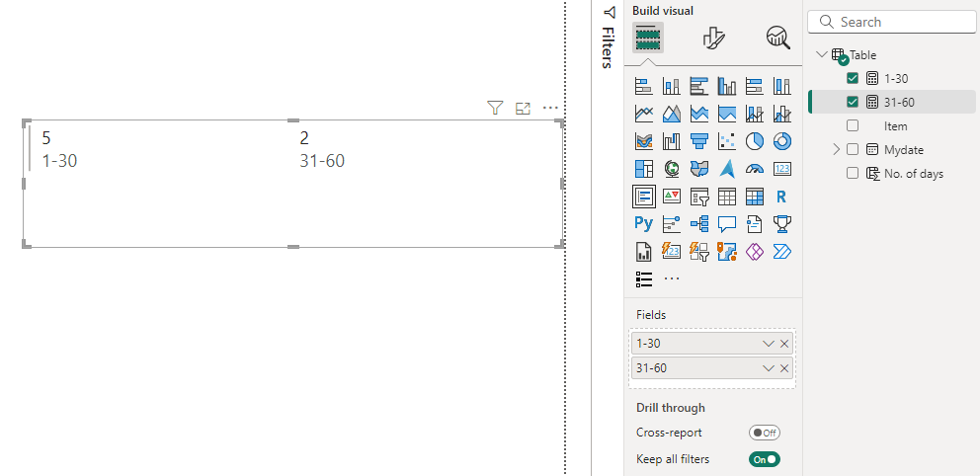
Task: Check the No. of days checkbox
Action: [853, 173]
